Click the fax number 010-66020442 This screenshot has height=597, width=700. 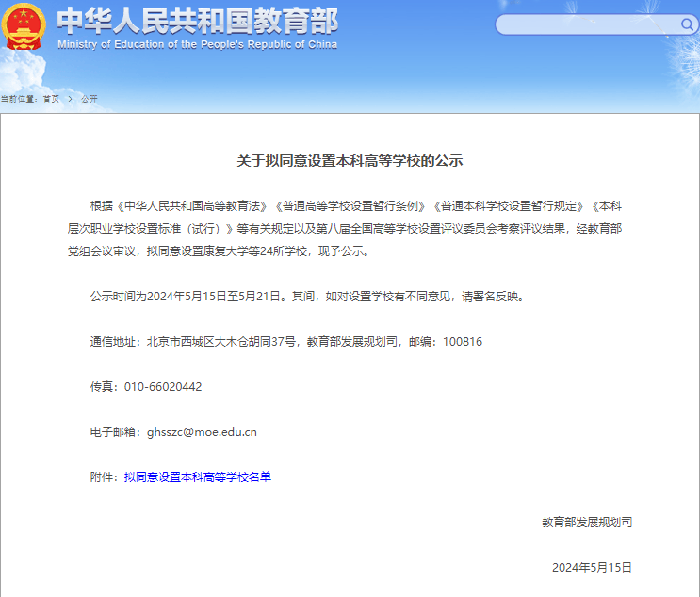163,386
